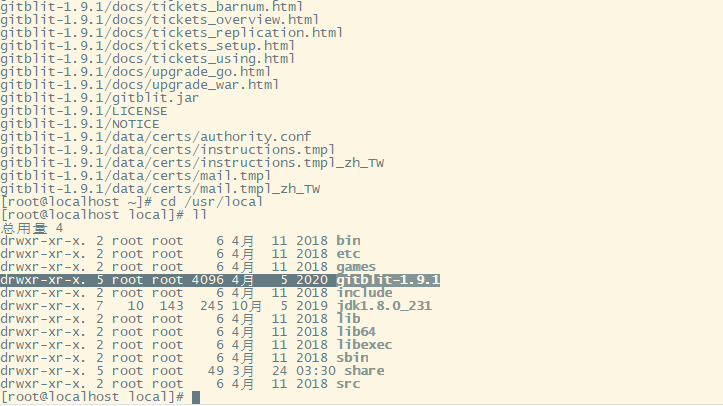Click the 03:30 timestamp in share row
The height and width of the screenshot is (406, 723).
pos(316,371)
